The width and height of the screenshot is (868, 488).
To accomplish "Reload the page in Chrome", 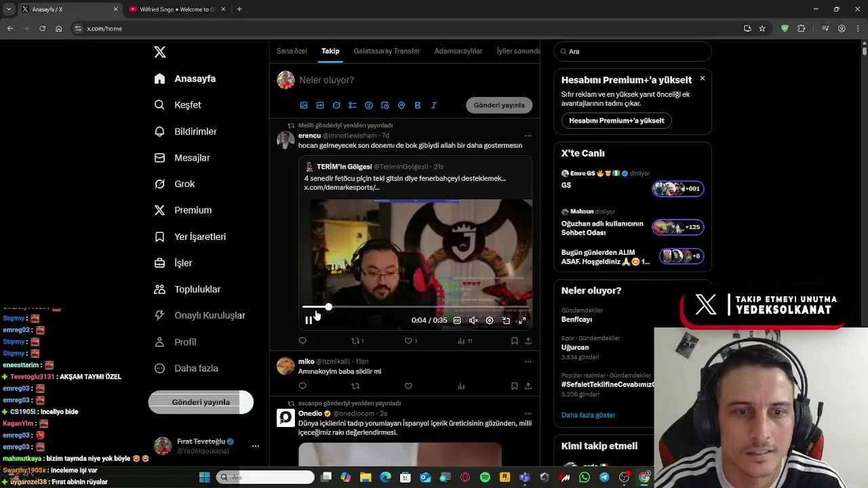I will click(x=42, y=28).
